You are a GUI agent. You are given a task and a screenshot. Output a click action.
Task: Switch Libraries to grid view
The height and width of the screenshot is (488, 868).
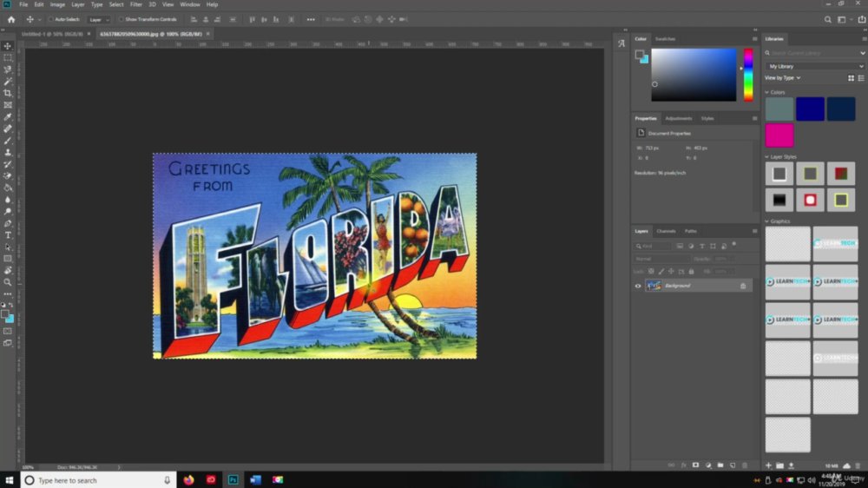[851, 78]
